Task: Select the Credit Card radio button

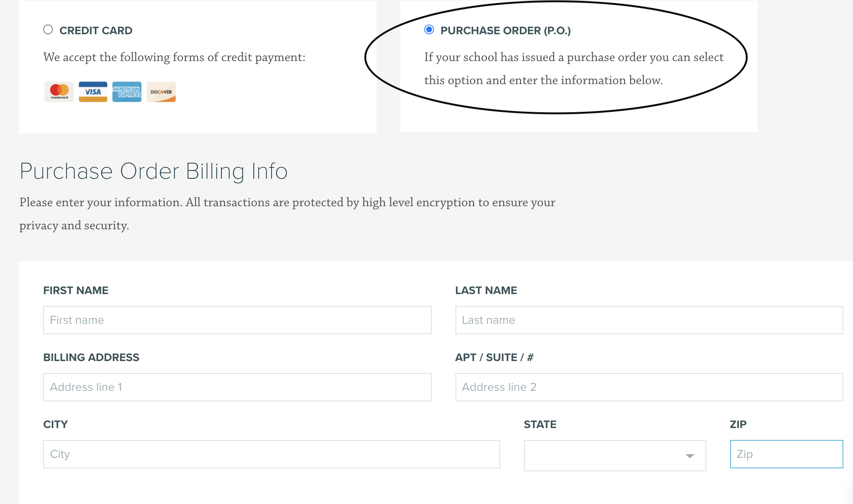Action: click(x=48, y=30)
